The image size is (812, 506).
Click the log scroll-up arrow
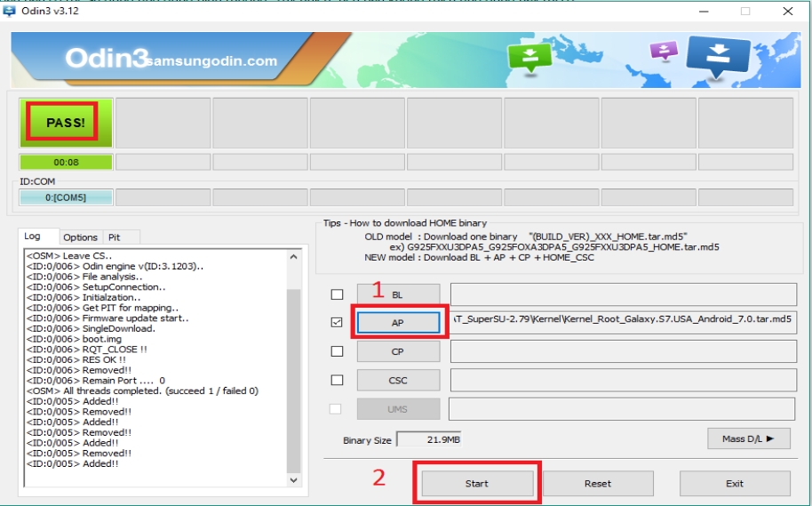(x=294, y=257)
